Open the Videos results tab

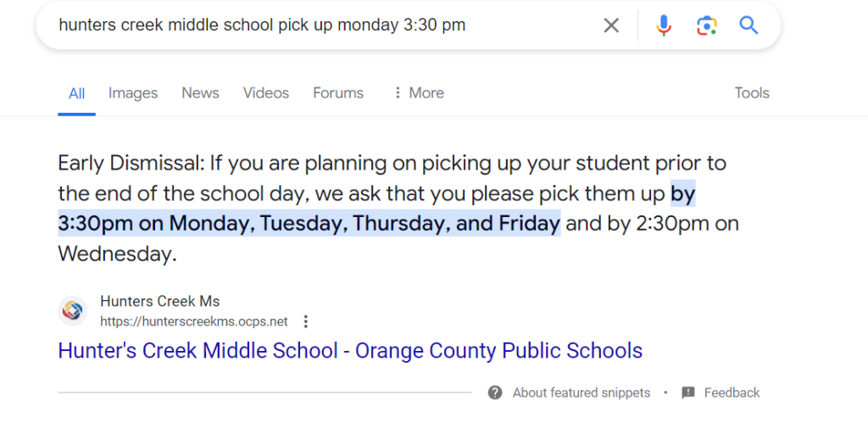(266, 93)
